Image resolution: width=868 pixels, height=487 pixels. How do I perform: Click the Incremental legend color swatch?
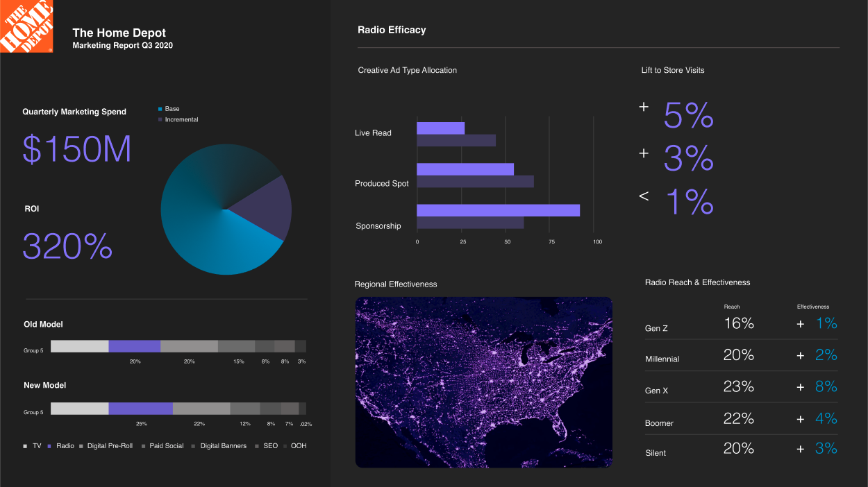tap(160, 120)
